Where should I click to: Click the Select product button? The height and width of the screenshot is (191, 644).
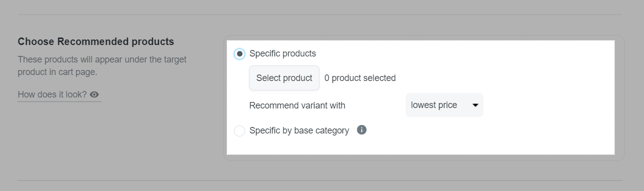[284, 78]
